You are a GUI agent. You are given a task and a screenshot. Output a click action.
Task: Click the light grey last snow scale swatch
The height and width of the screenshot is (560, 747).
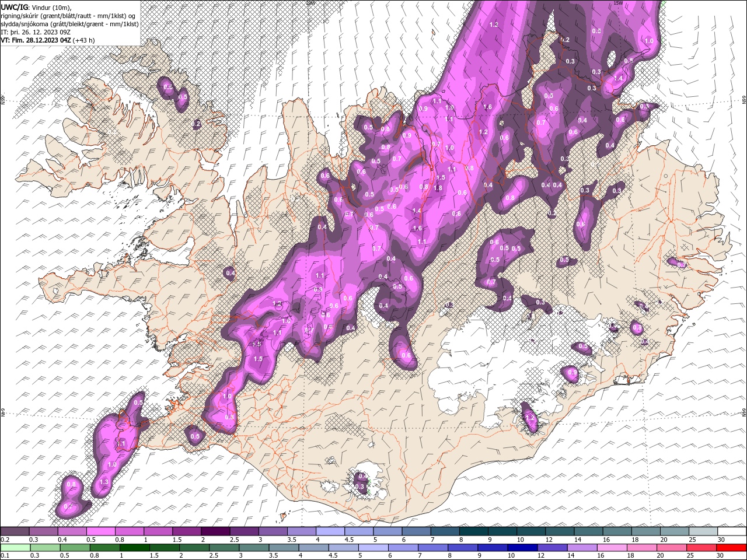click(x=703, y=531)
